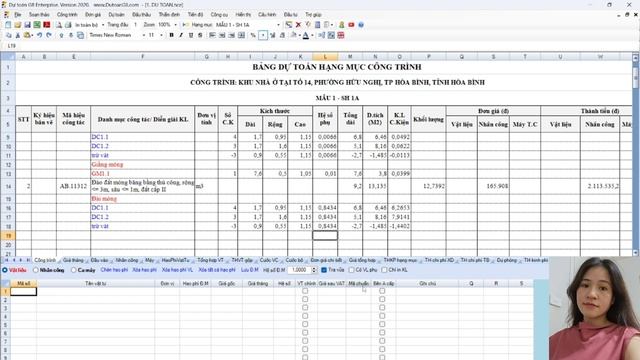This screenshot has width=640, height=360.
Task: Apply the font color A button
Action: (x=306, y=36)
